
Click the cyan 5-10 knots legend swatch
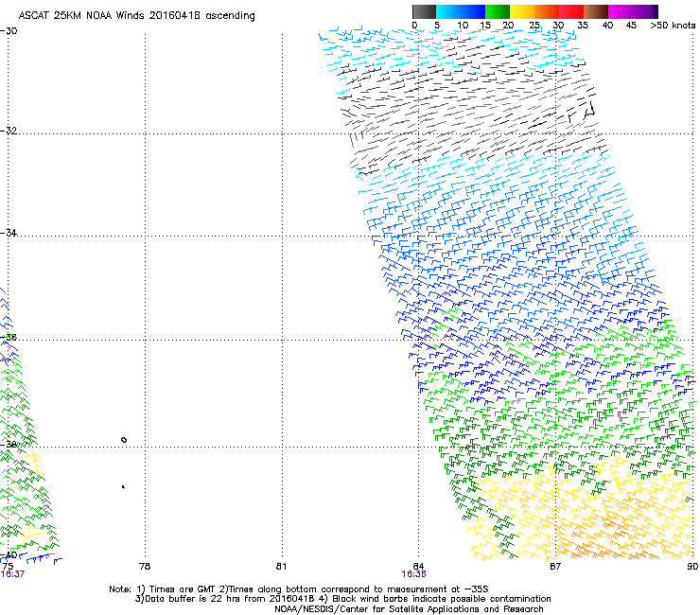point(448,11)
